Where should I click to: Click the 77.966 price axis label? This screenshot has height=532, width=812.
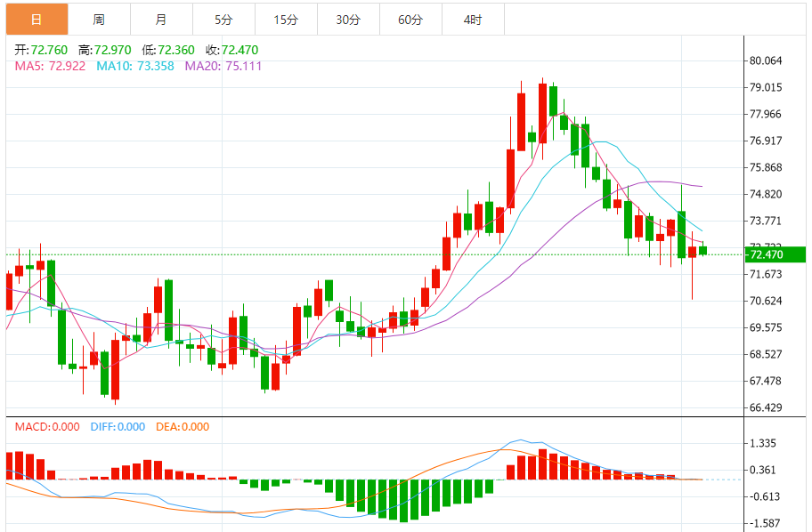tap(766, 114)
